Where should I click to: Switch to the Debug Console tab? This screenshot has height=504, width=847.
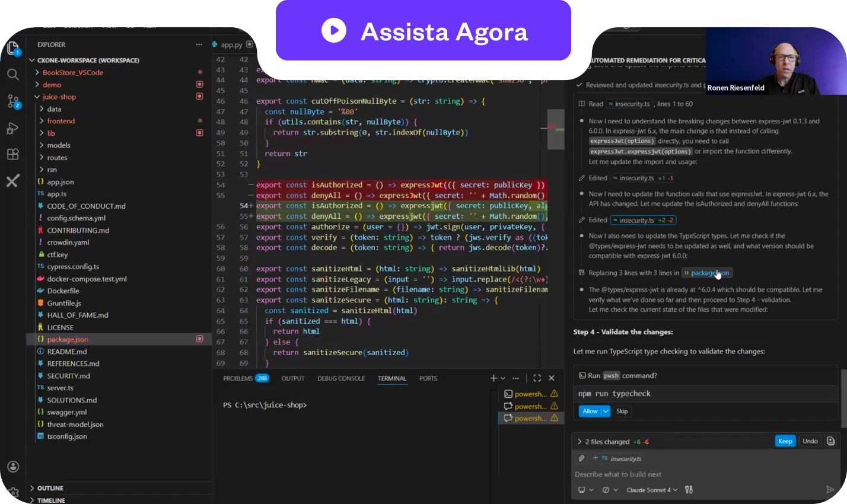[341, 378]
